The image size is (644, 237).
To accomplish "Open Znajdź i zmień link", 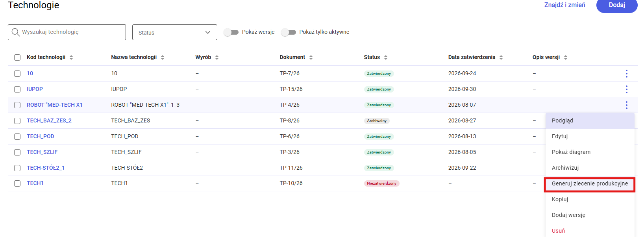I will click(564, 5).
